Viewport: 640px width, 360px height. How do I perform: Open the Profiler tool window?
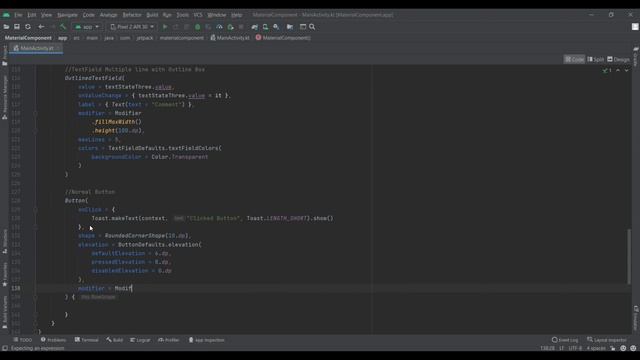[x=169, y=340]
